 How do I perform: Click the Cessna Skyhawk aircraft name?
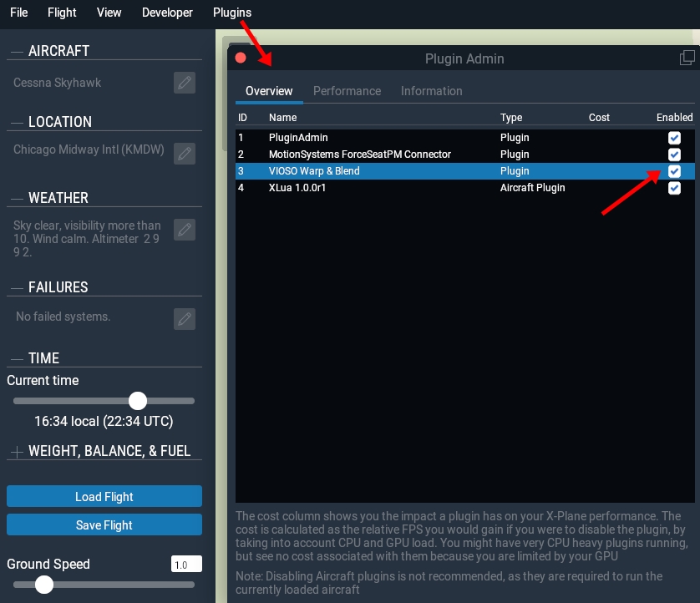(57, 83)
